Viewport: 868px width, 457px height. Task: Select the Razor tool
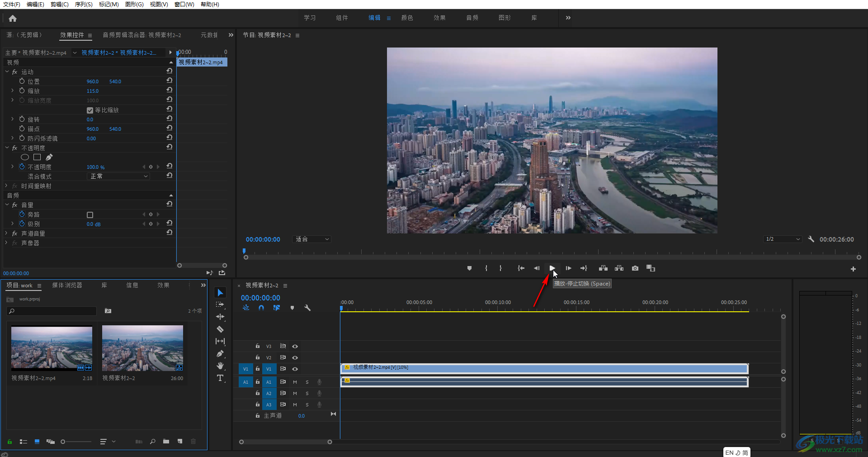[x=220, y=329]
